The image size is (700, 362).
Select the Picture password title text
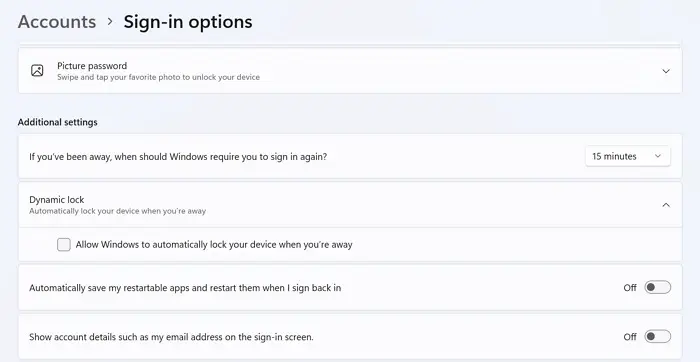pyautogui.click(x=92, y=66)
